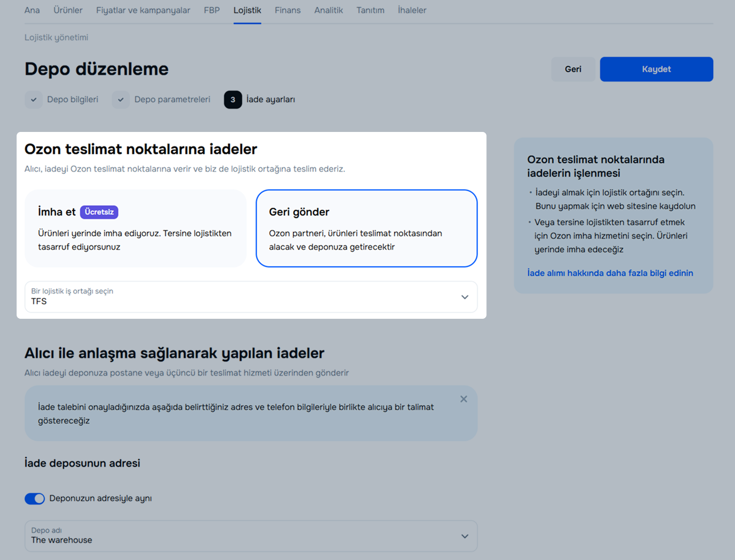Viewport: 735px width, 560px height.
Task: Click the Alıcı ile anlaşma sağlanarak heading
Action: (174, 353)
